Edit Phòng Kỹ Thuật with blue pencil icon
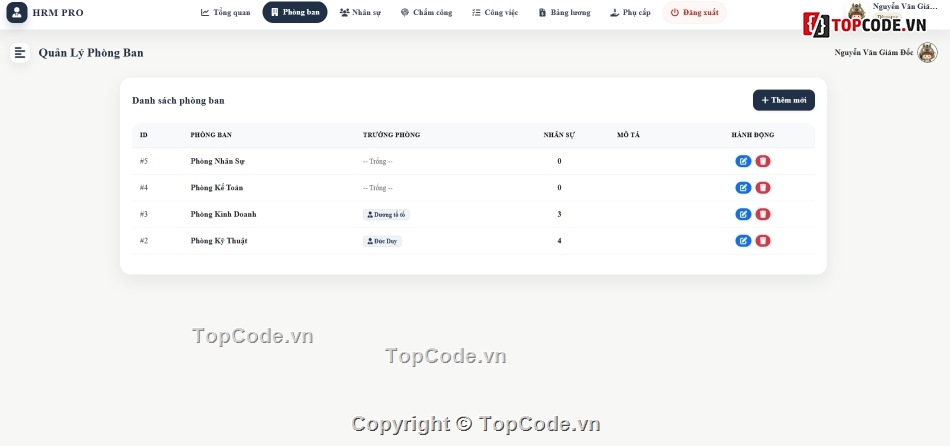This screenshot has height=446, width=950. point(743,241)
